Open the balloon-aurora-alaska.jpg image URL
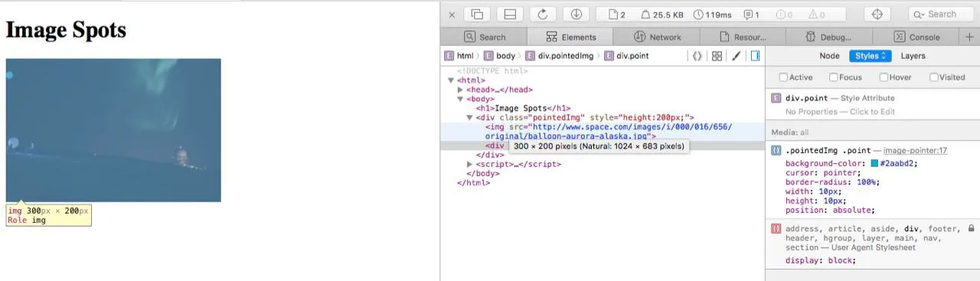Image resolution: width=980 pixels, height=281 pixels. (608, 131)
